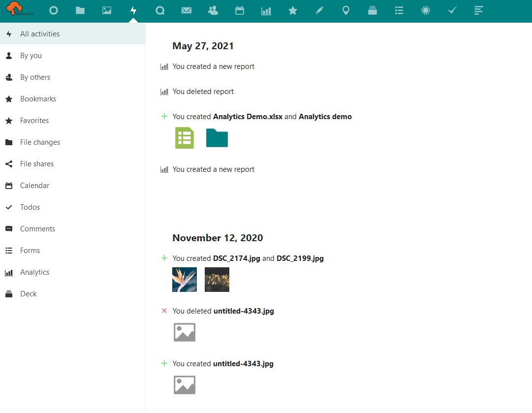Show Calendar activity in sidebar
This screenshot has height=413, width=532.
tap(73, 186)
